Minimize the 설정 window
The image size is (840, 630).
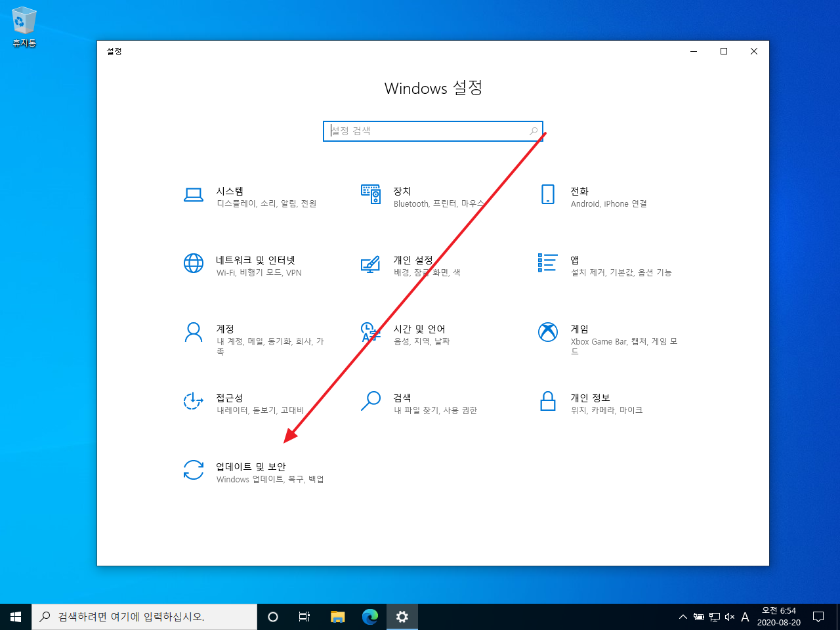[694, 51]
